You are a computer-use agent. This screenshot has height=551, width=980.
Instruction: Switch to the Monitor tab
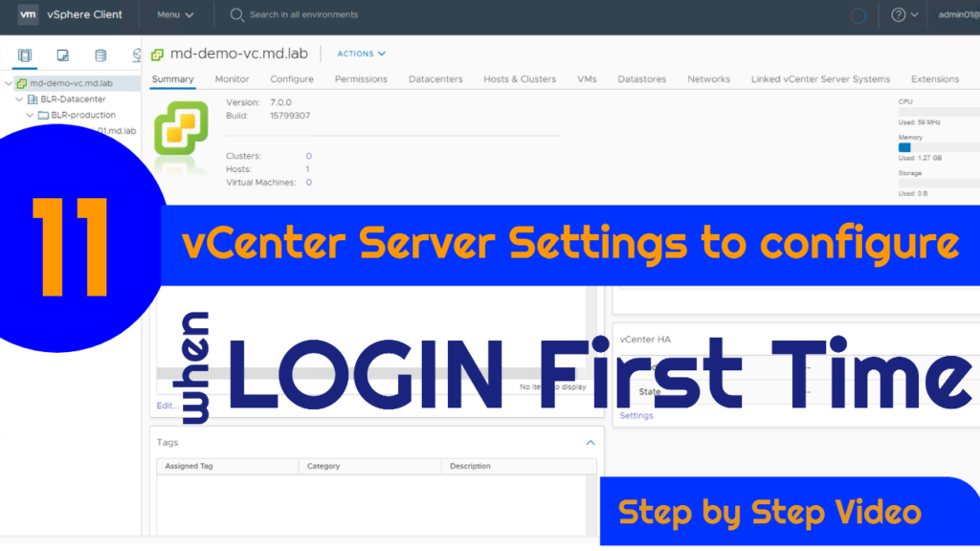(x=232, y=79)
